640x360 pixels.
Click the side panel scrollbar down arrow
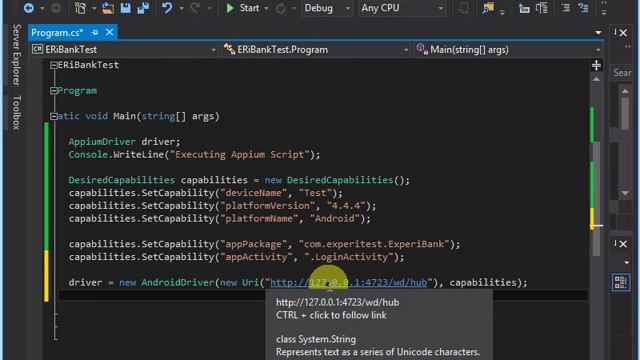click(625, 193)
